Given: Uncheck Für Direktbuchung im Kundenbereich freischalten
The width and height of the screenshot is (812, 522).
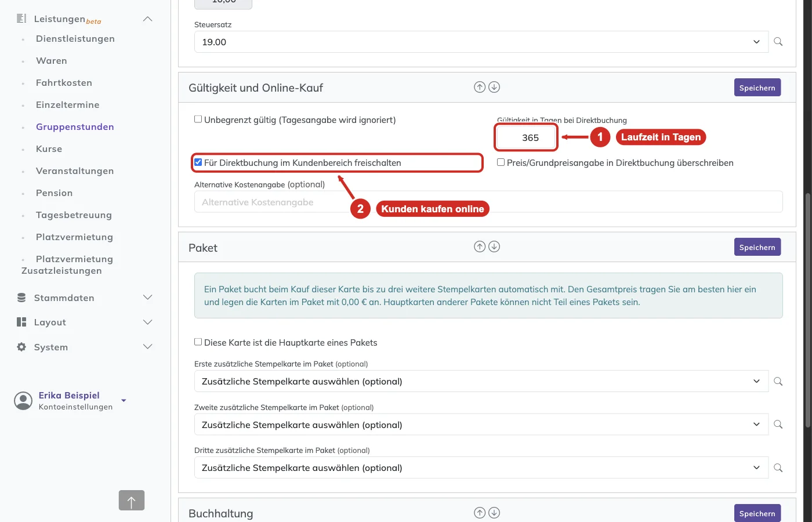Looking at the screenshot, I should tap(198, 162).
